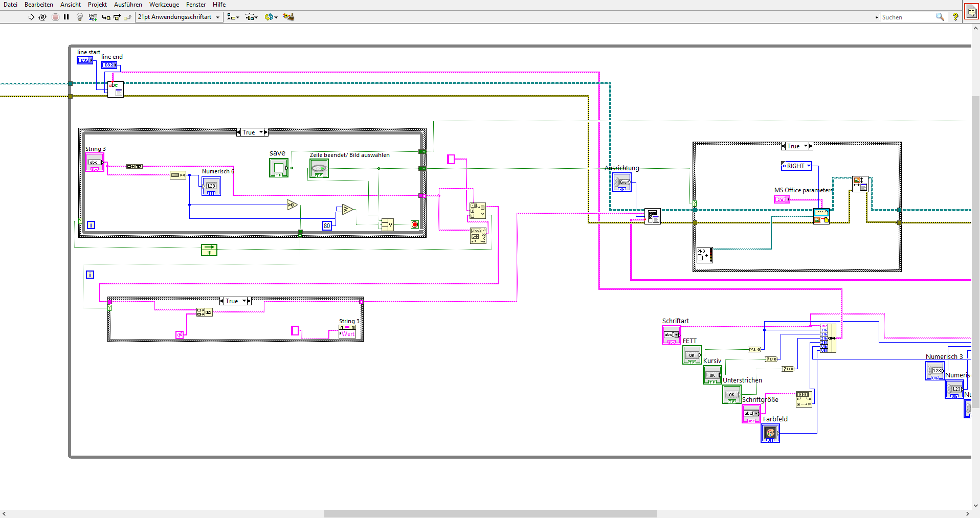Click the Run Continuously button

[x=42, y=17]
